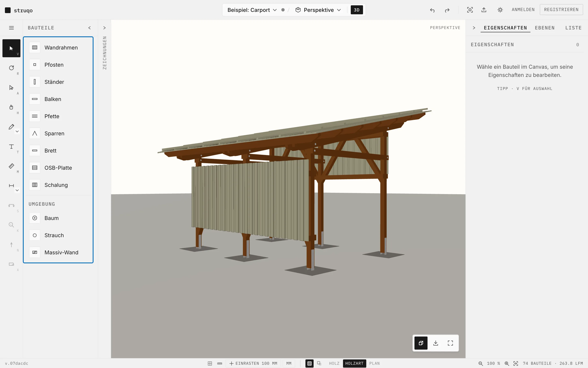588x368 pixels.
Task: Collapse the Bauteile panel
Action: click(89, 28)
